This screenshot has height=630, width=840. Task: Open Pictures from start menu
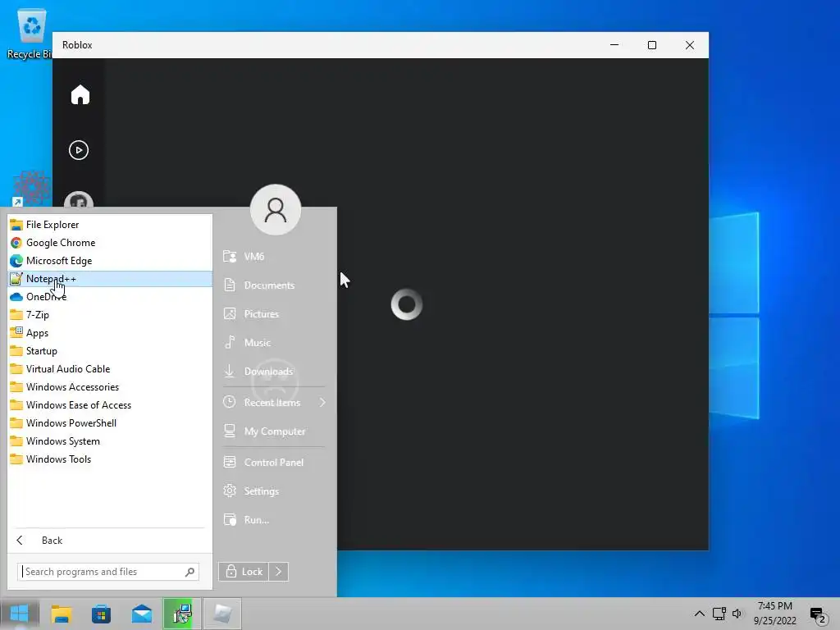[274, 314]
